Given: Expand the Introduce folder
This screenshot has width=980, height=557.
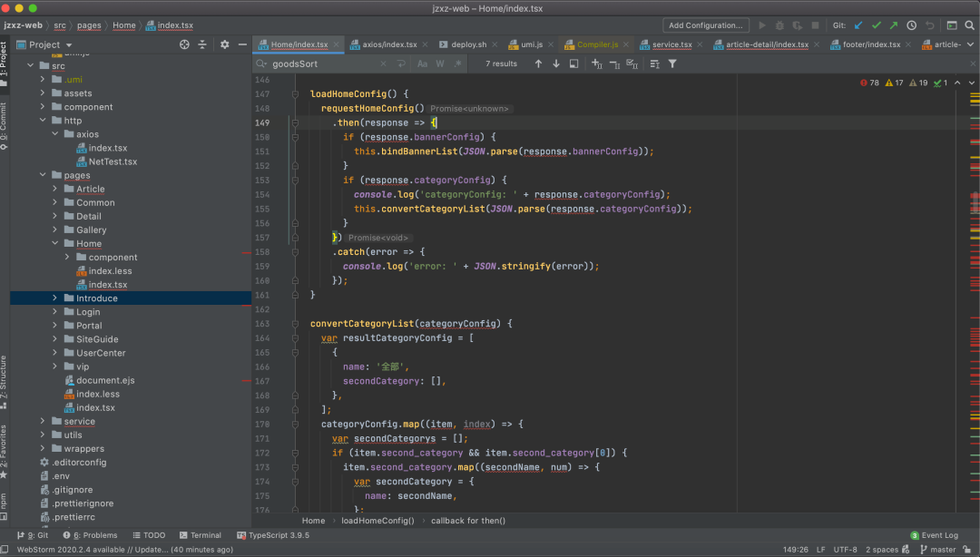Looking at the screenshot, I should click(55, 298).
